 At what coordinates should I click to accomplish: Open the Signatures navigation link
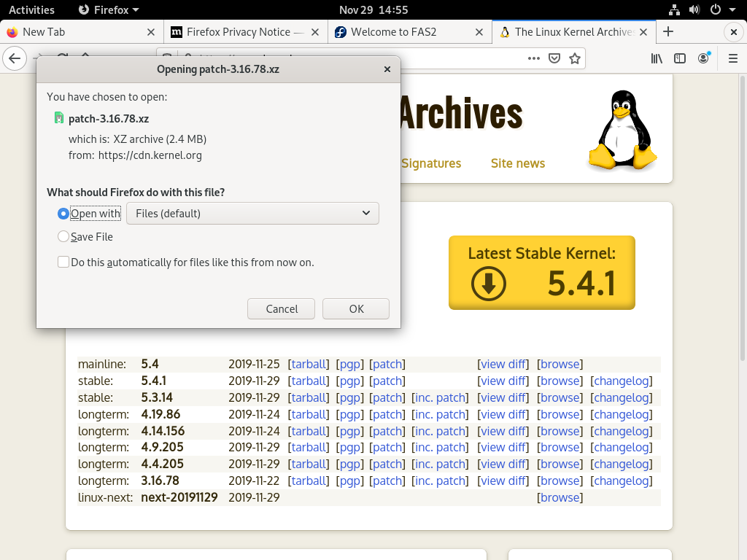[431, 163]
